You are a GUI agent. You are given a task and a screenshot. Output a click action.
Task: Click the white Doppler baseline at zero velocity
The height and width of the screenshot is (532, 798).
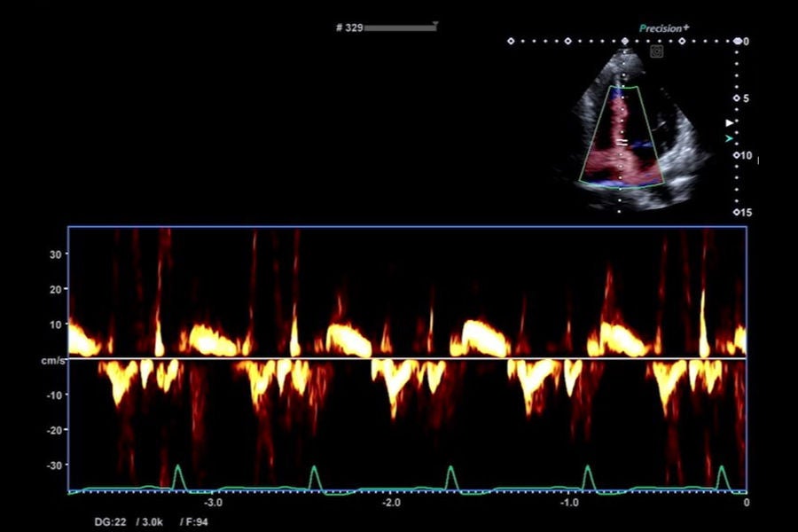(407, 358)
